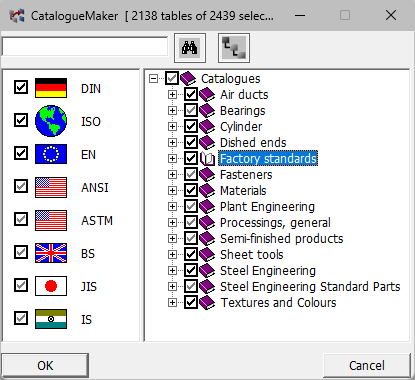Click the Cancel button
The width and height of the screenshot is (415, 380).
pos(367,366)
